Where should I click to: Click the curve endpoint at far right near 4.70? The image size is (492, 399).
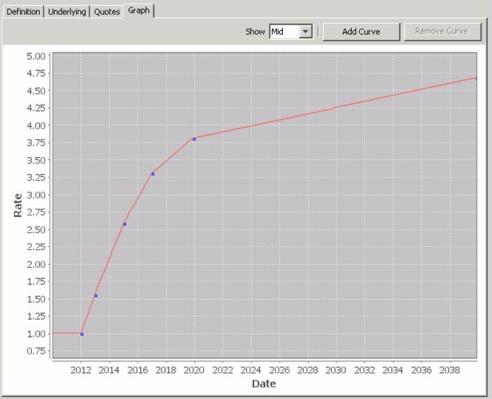click(476, 78)
